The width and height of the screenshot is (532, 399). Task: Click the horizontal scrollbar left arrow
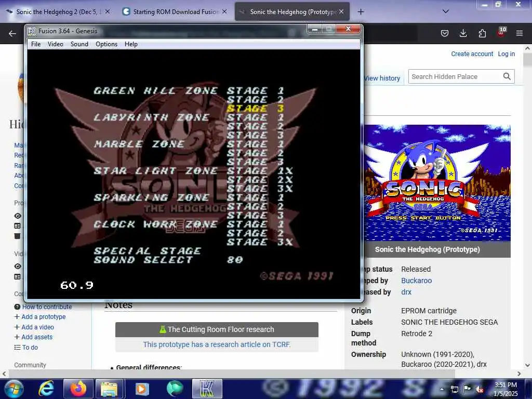(x=4, y=374)
